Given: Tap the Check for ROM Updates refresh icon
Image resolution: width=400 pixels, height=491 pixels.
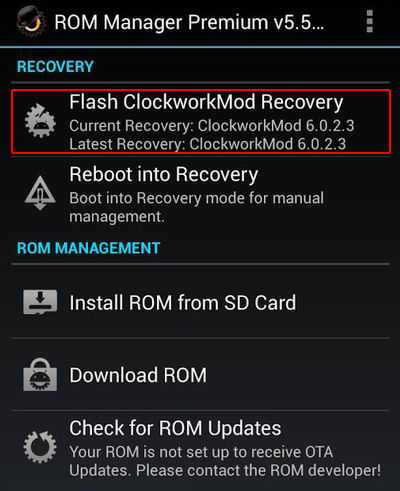Looking at the screenshot, I should 40,447.
